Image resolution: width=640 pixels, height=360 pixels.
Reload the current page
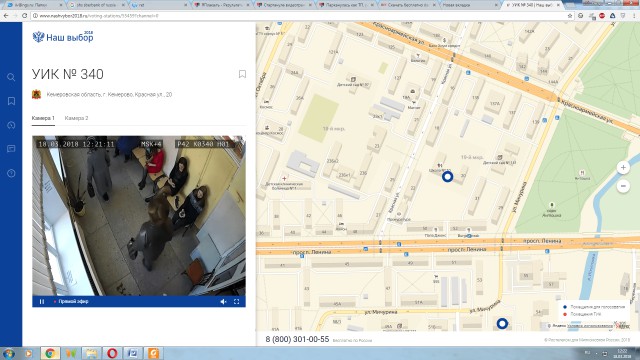pyautogui.click(x=24, y=16)
